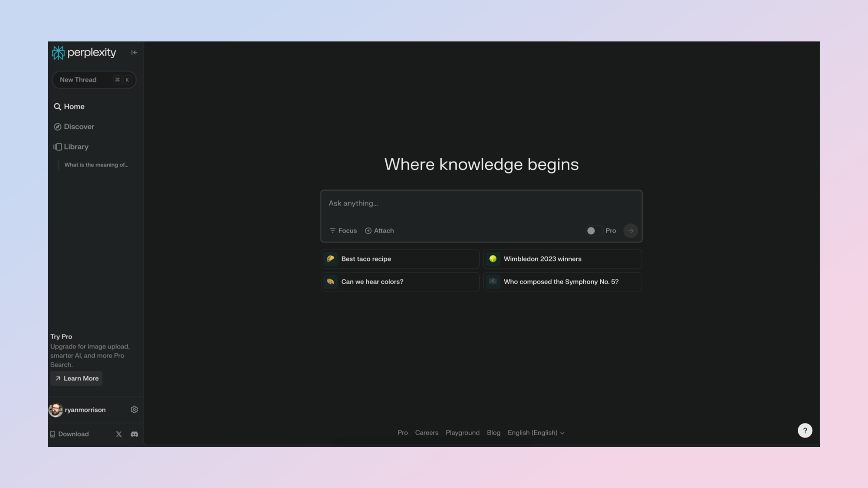Click the help question mark button
The height and width of the screenshot is (488, 868).
[x=805, y=430]
